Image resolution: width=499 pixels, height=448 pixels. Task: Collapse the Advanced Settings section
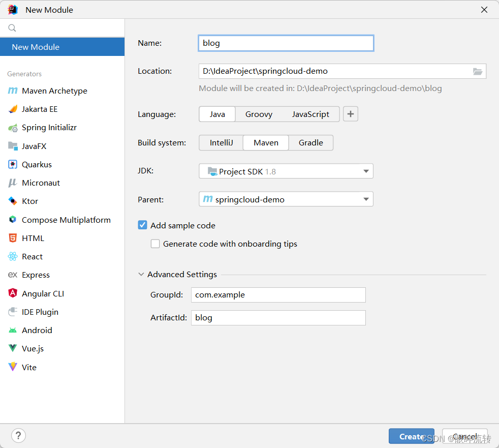[141, 274]
